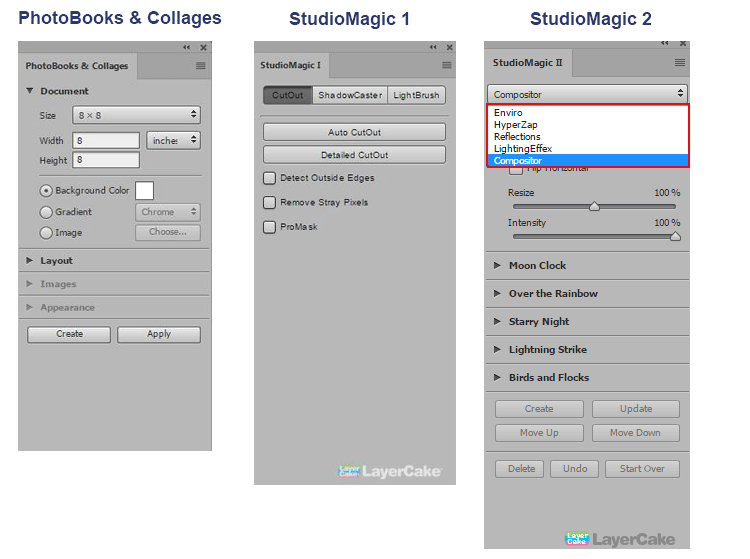The image size is (750, 559).
Task: Open the StudioMagic I panel menu icon
Action: point(446,65)
